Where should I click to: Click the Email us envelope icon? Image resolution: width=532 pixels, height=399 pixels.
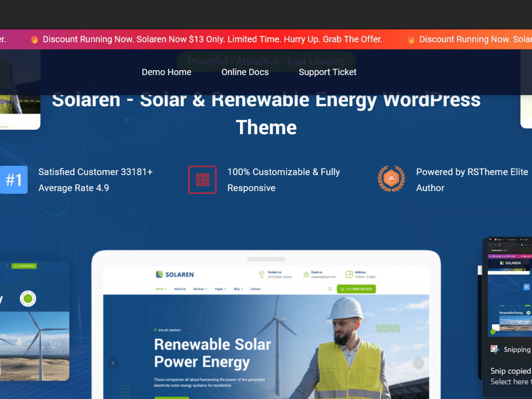(x=306, y=274)
